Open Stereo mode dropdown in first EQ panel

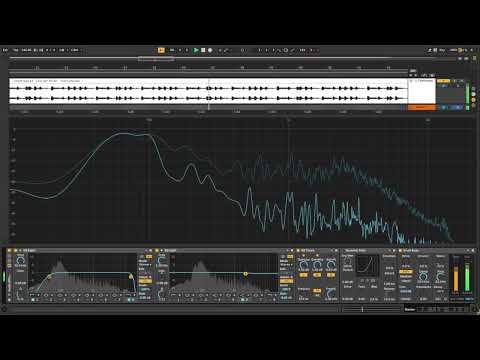[x=145, y=265]
